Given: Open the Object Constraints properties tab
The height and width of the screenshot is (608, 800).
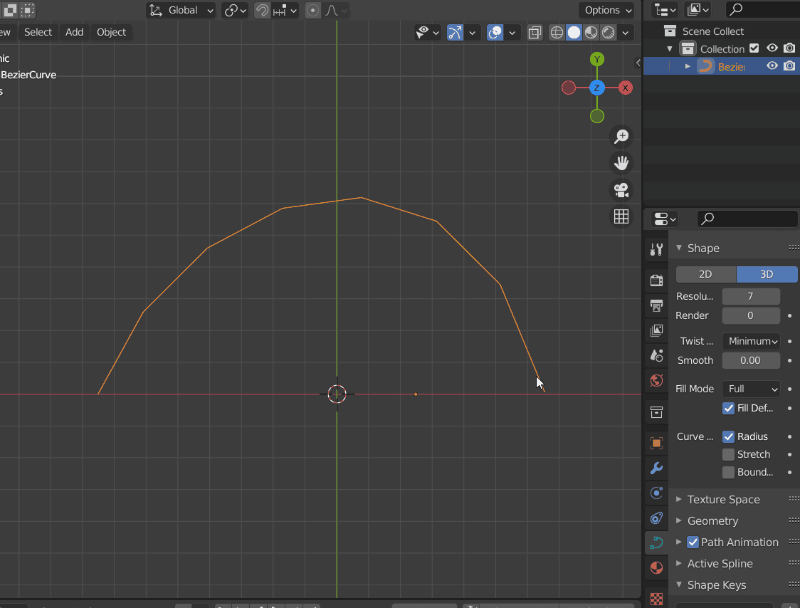Looking at the screenshot, I should coord(657,518).
